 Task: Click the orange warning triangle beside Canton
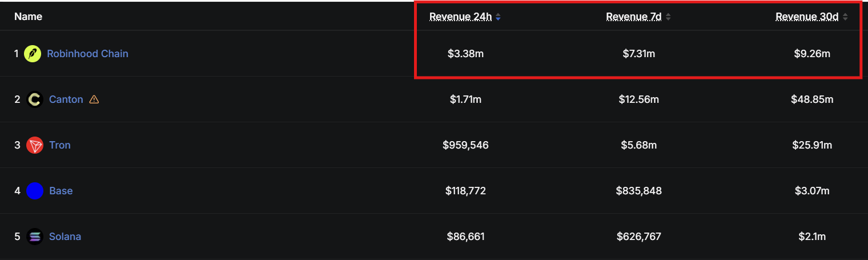coord(94,99)
